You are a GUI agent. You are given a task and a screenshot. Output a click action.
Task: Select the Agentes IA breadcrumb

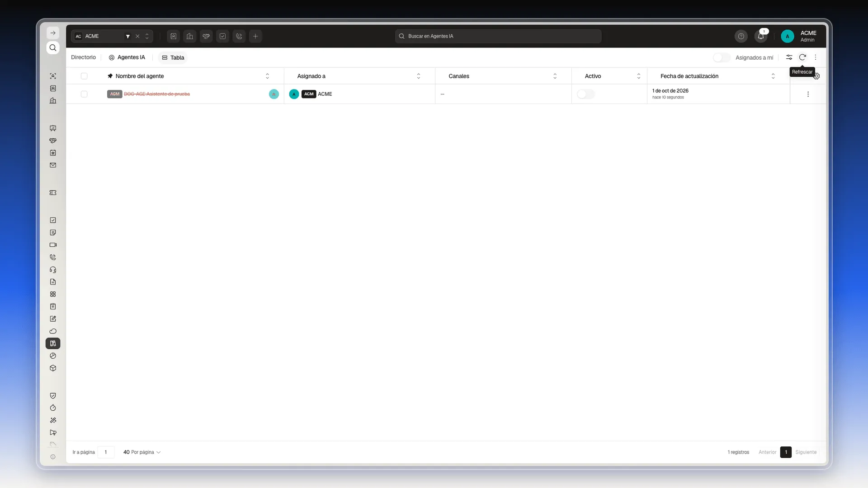(x=127, y=57)
